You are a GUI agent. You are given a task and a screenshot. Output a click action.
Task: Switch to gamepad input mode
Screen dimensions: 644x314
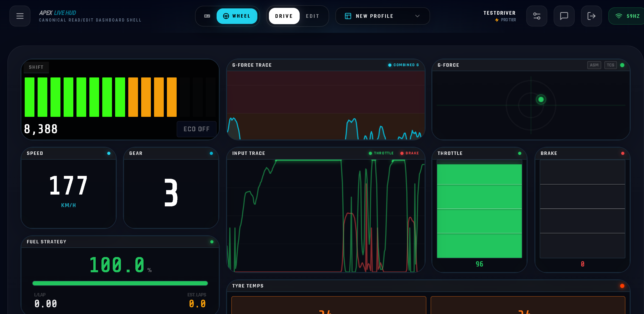tap(207, 16)
